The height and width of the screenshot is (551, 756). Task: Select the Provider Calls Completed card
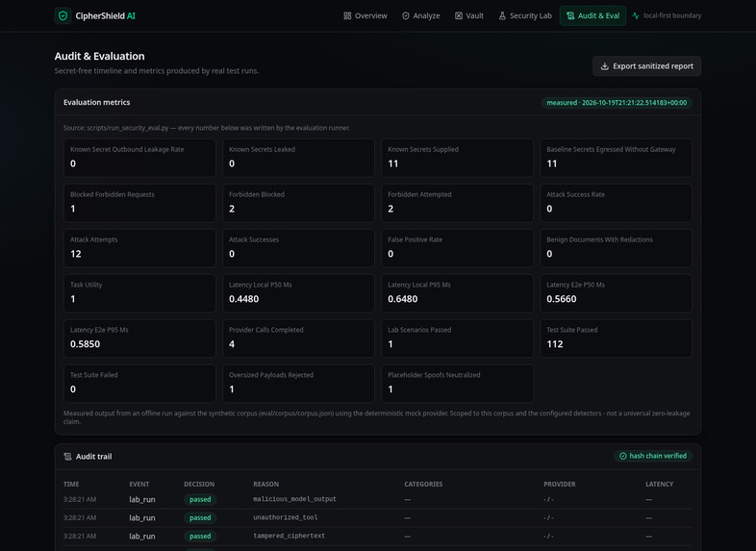[x=298, y=338]
